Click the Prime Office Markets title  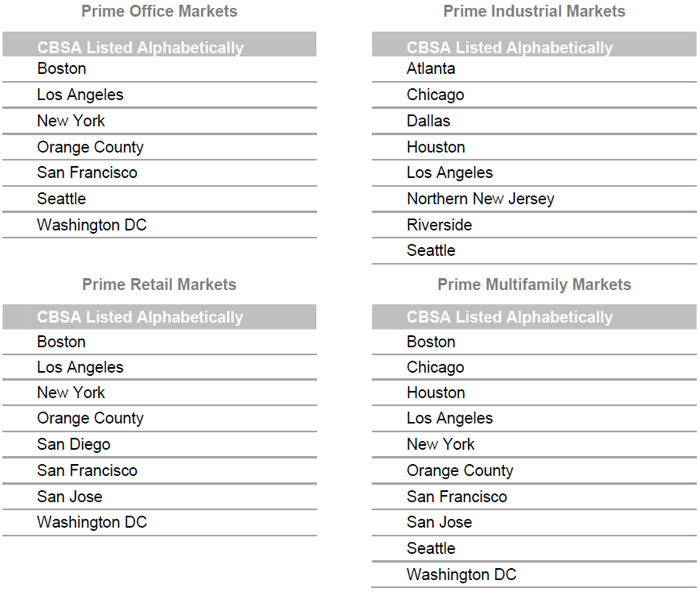[159, 12]
